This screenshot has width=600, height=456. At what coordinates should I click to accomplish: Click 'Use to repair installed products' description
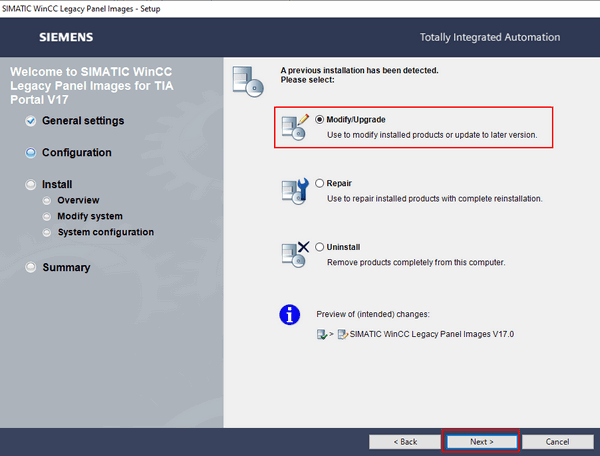tap(434, 199)
